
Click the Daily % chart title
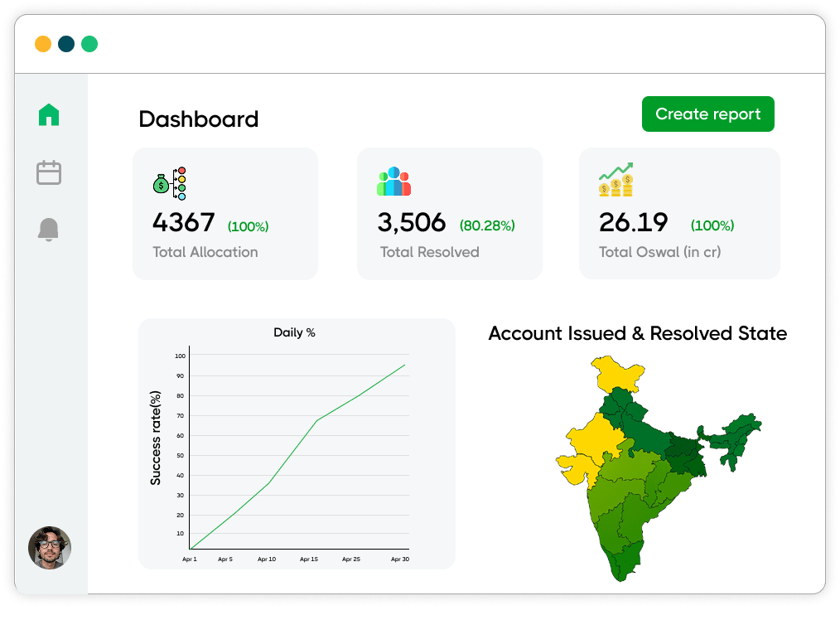point(294,332)
